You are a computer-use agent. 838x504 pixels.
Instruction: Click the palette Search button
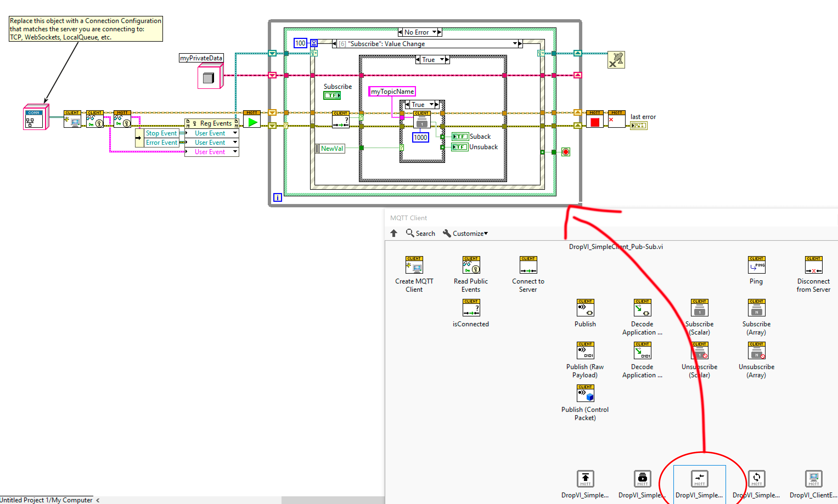pyautogui.click(x=420, y=233)
